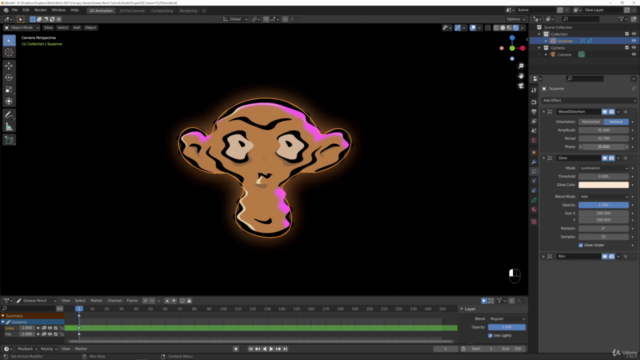Select the Measure tool
Screen dimensions: 640x360
coord(9,127)
